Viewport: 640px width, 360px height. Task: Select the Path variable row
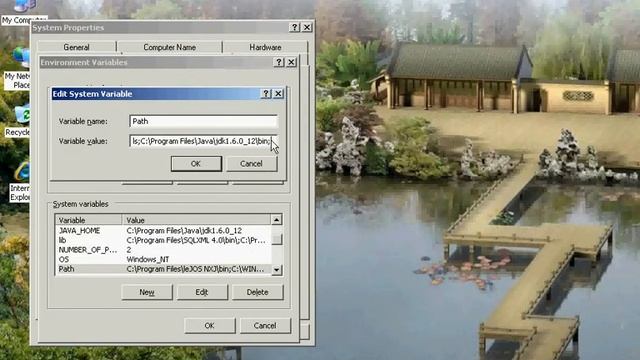pos(163,269)
